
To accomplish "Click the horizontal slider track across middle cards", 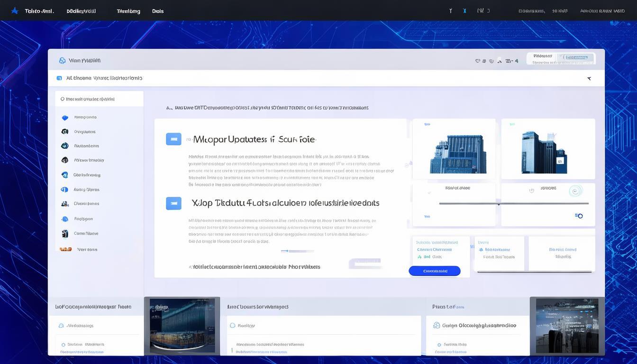I will coord(514,203).
